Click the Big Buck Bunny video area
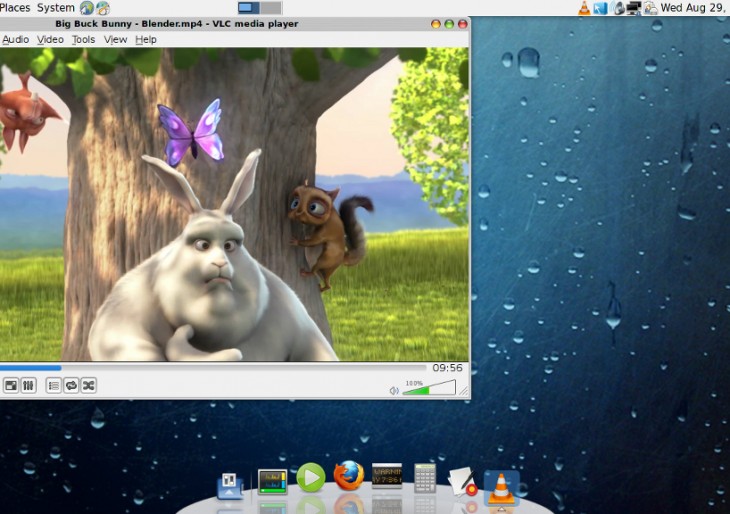730x514 pixels. click(x=234, y=204)
